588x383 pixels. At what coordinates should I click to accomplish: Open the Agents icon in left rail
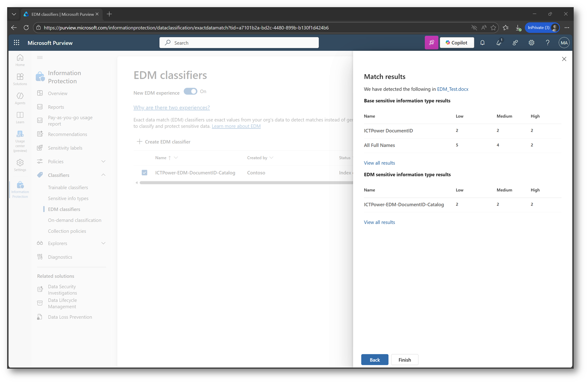click(x=20, y=98)
